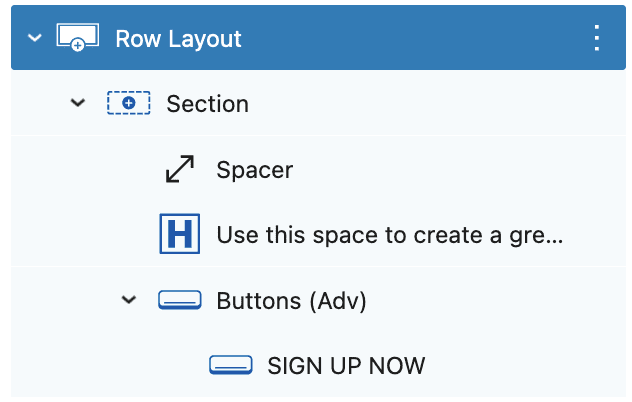
Task: Click the dashed Section block icon
Action: click(x=129, y=103)
